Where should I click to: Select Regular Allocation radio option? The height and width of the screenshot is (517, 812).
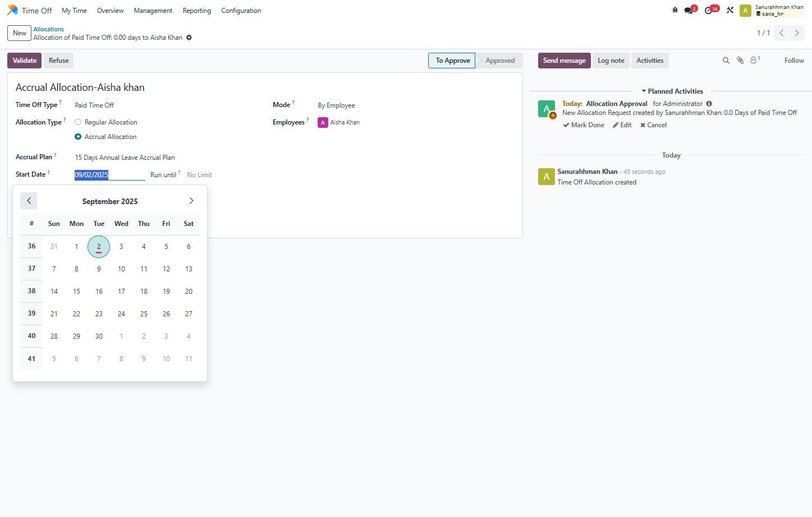(x=78, y=122)
